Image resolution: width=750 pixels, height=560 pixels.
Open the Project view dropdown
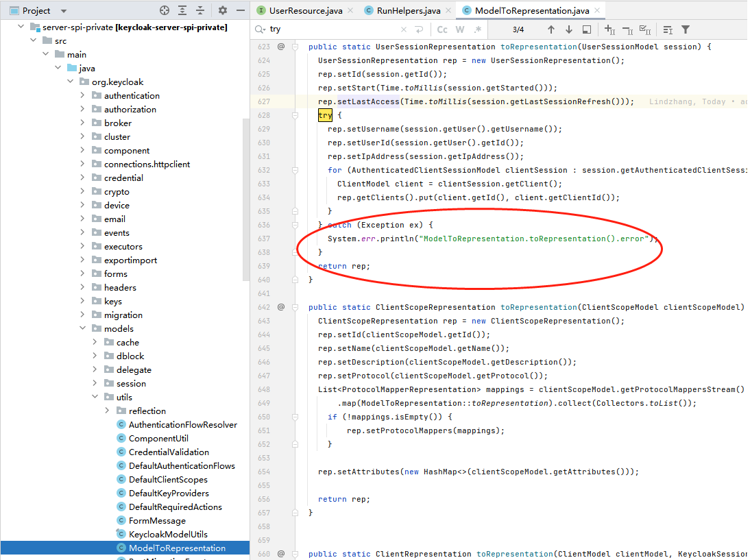(x=64, y=10)
